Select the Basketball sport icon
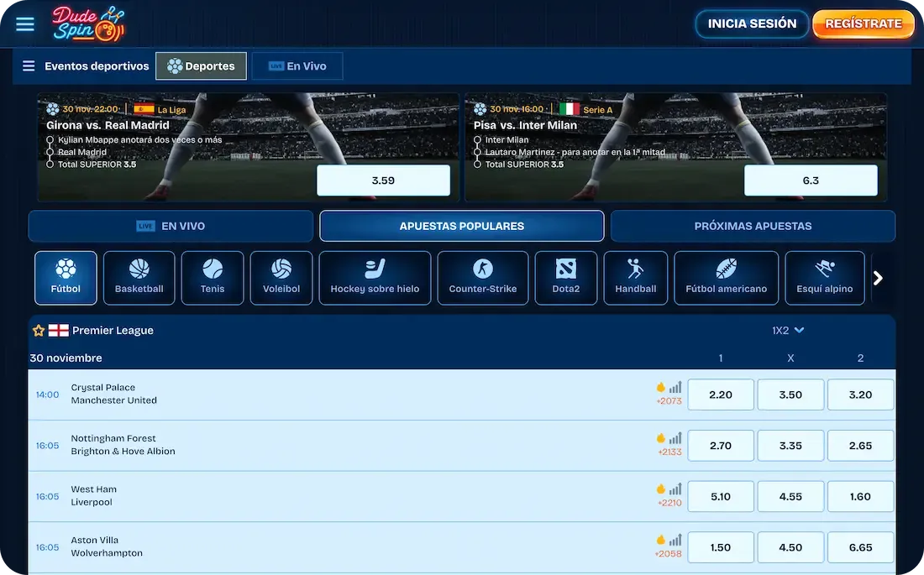This screenshot has height=575, width=924. (139, 278)
